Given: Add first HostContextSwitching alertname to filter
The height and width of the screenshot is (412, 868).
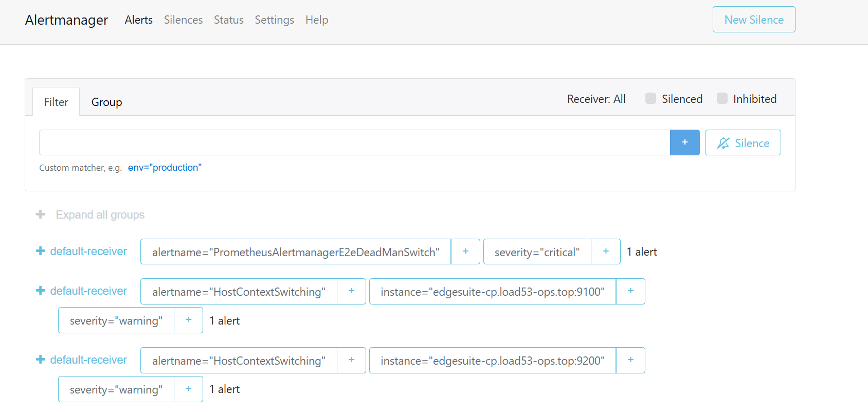Looking at the screenshot, I should point(351,291).
